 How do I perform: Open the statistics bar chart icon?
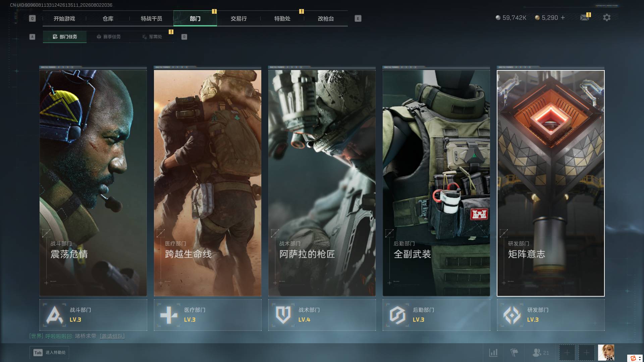[x=493, y=353]
